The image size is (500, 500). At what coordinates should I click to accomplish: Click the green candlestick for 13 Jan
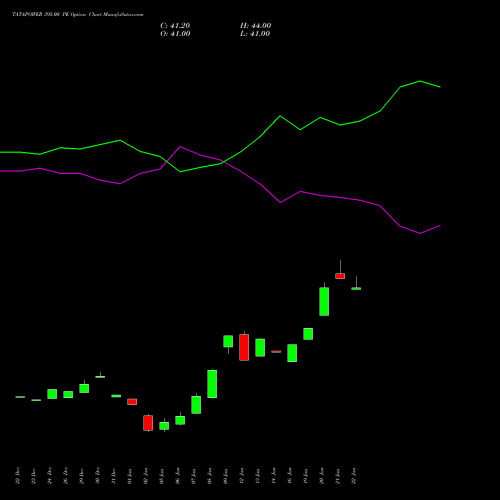(260, 348)
